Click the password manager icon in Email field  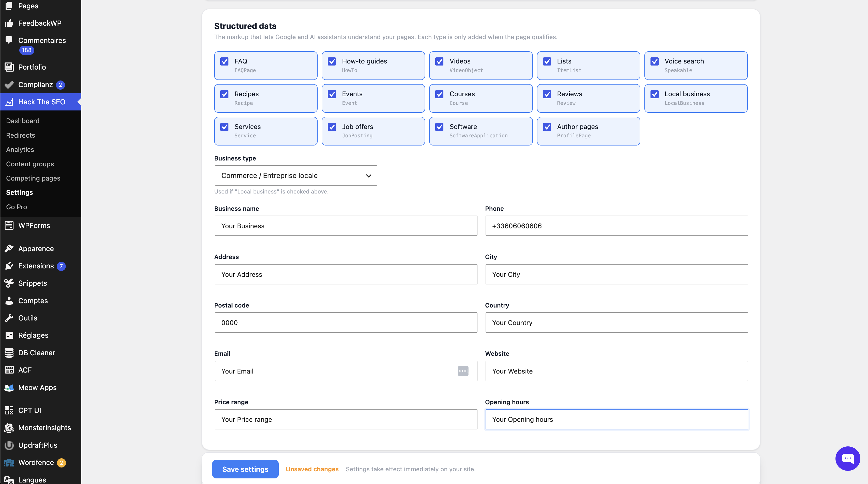[x=463, y=371]
